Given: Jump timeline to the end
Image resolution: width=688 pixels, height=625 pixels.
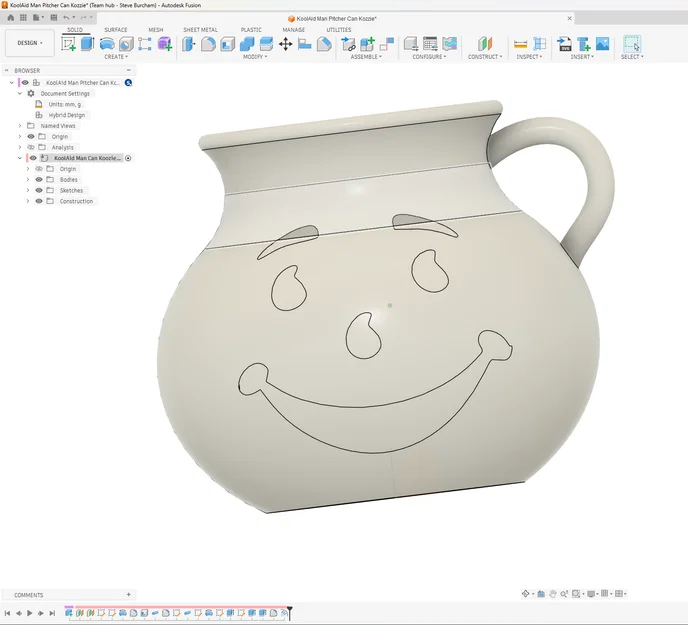Looking at the screenshot, I should [52, 613].
